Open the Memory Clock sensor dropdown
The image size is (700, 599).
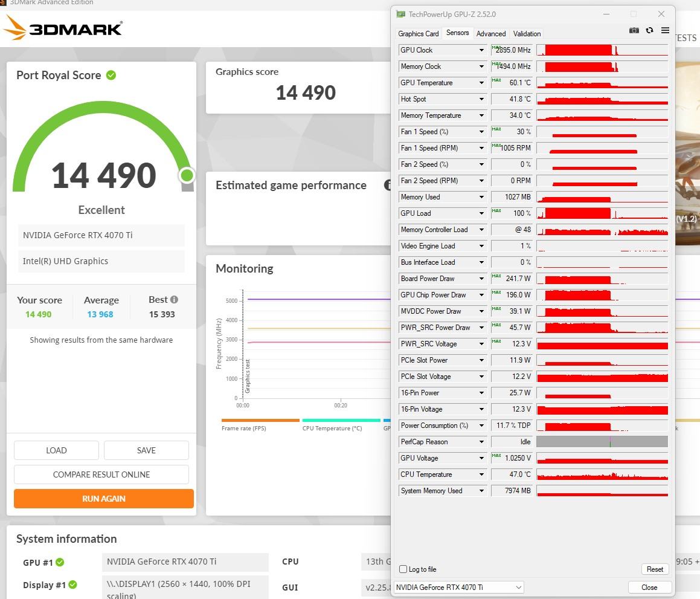tap(481, 66)
